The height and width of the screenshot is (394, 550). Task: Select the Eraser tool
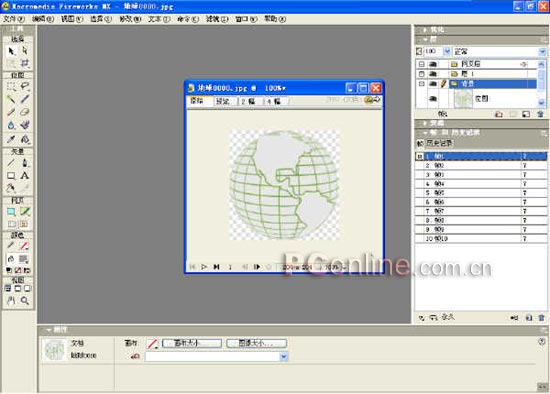pos(24,112)
